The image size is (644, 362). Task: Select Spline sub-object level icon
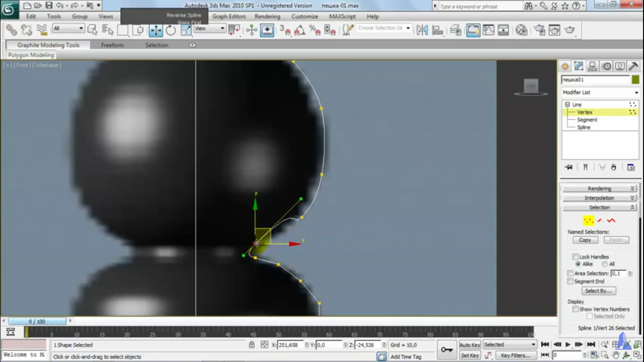pos(611,221)
